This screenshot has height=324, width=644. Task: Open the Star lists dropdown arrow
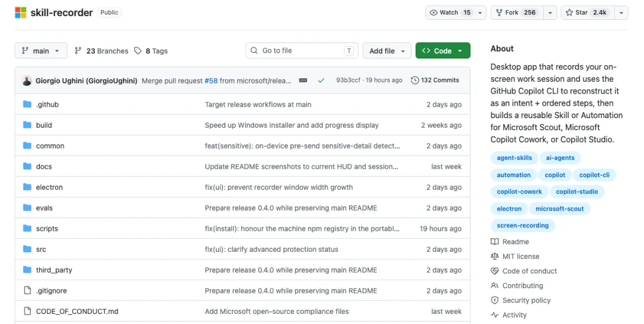(x=621, y=13)
